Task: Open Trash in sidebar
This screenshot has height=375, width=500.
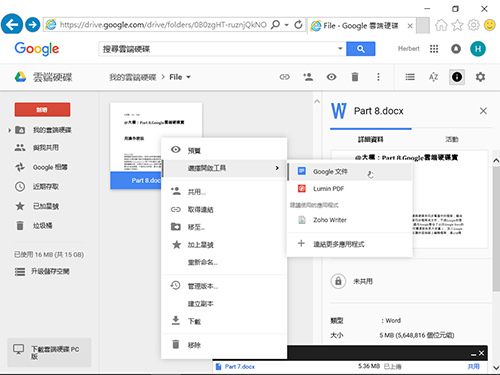Action: pyautogui.click(x=34, y=226)
